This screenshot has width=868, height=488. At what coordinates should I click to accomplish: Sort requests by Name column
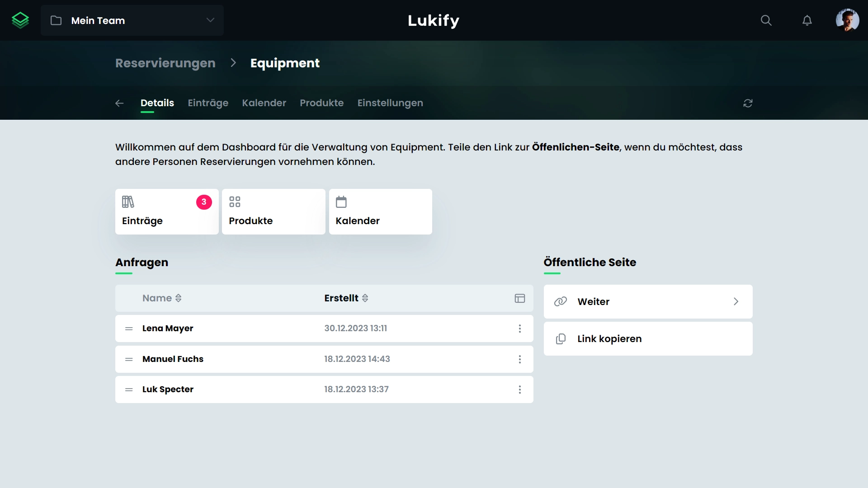[x=162, y=298]
